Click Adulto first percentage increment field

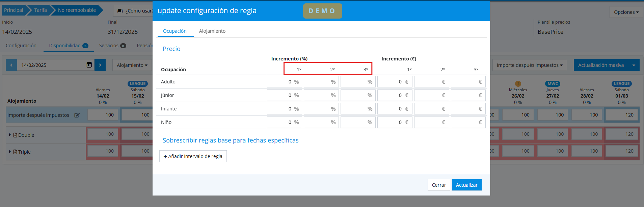point(280,82)
